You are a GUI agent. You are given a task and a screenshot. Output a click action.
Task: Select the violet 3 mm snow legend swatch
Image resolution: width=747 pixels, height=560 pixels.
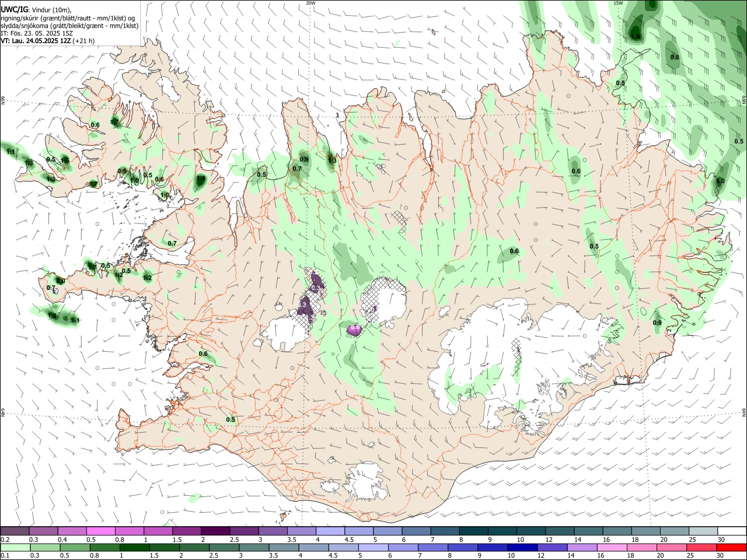(x=273, y=531)
